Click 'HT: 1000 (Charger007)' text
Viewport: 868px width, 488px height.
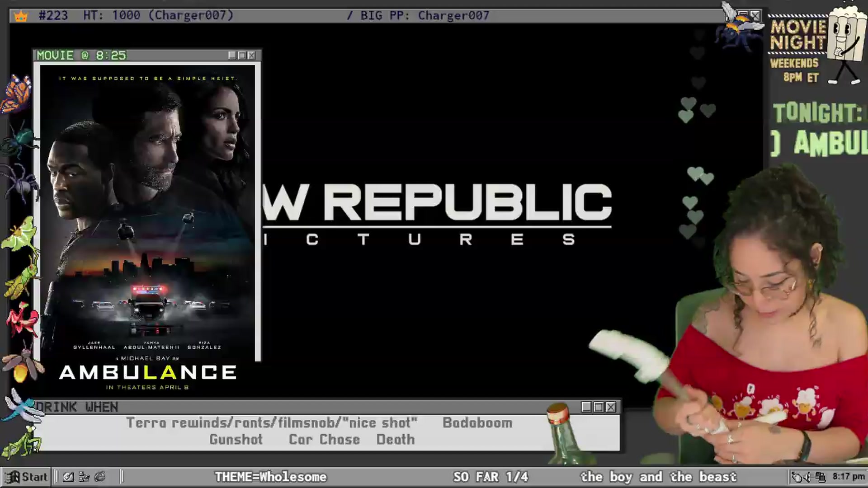click(158, 16)
